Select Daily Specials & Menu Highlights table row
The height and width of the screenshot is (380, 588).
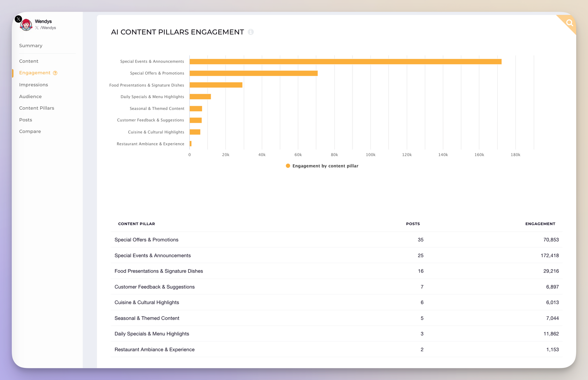coord(337,334)
